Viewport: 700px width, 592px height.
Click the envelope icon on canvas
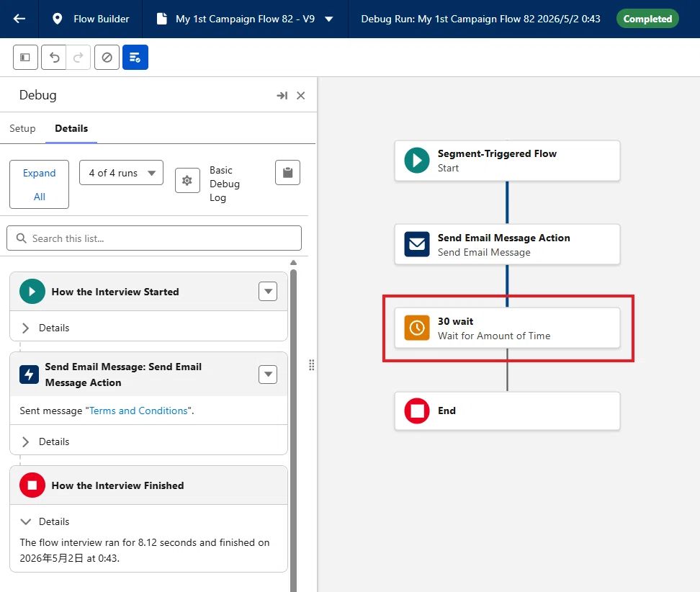[x=417, y=244]
